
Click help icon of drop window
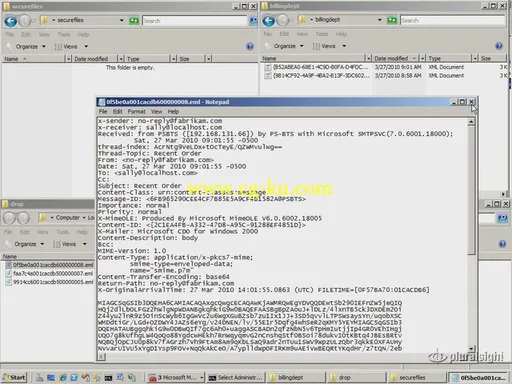coord(502,244)
